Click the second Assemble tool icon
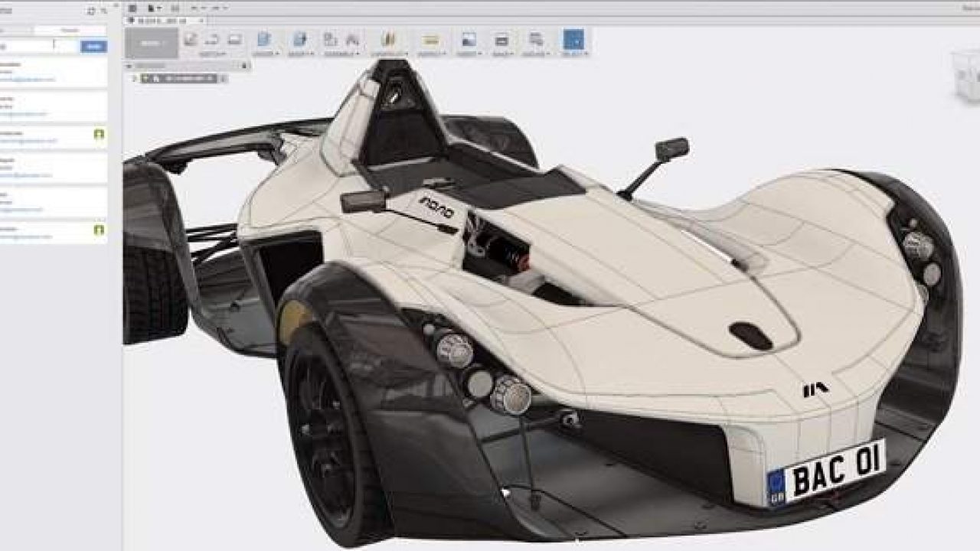Screen dimensions: 980x551 tap(353, 39)
